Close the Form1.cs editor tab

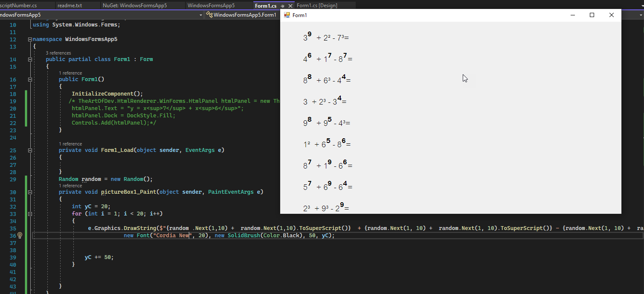290,6
